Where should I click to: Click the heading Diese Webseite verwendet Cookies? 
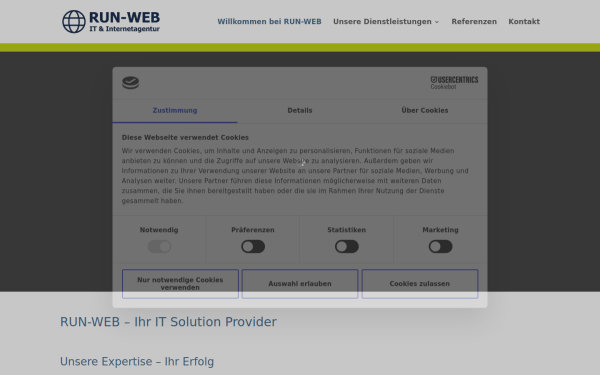pyautogui.click(x=185, y=137)
